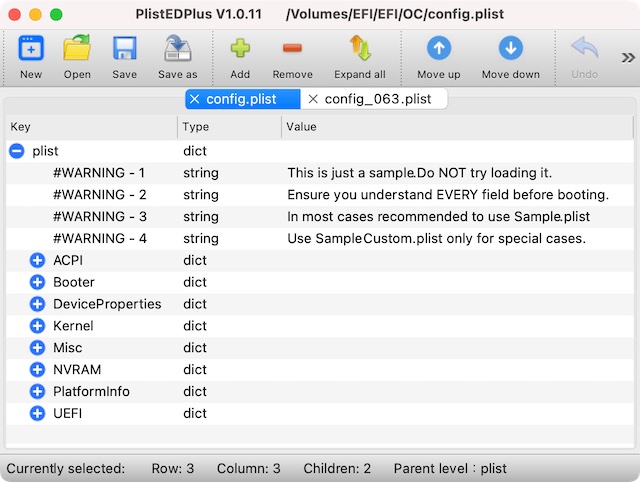Click the Key column header
640x482 pixels.
click(x=92, y=127)
